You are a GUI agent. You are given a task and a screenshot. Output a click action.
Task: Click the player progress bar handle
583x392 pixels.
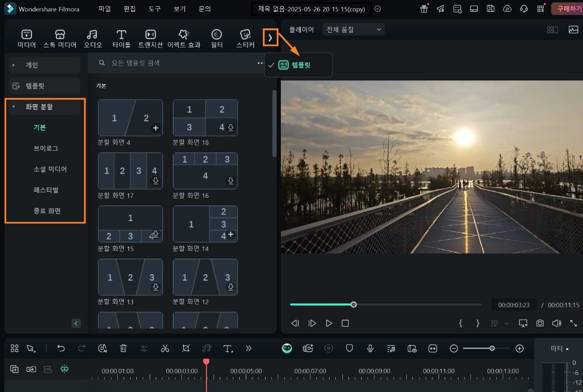click(354, 304)
